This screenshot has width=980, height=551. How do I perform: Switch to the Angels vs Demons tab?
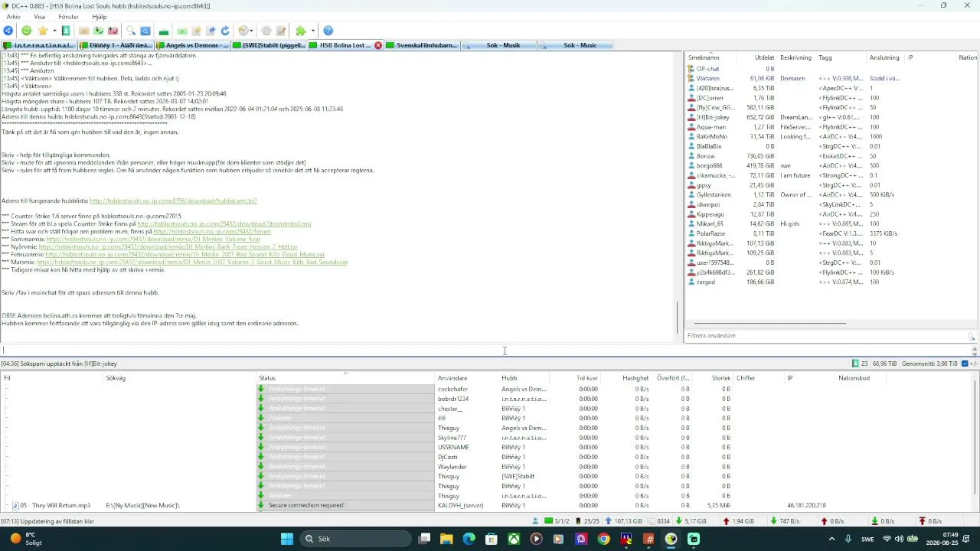pos(193,45)
